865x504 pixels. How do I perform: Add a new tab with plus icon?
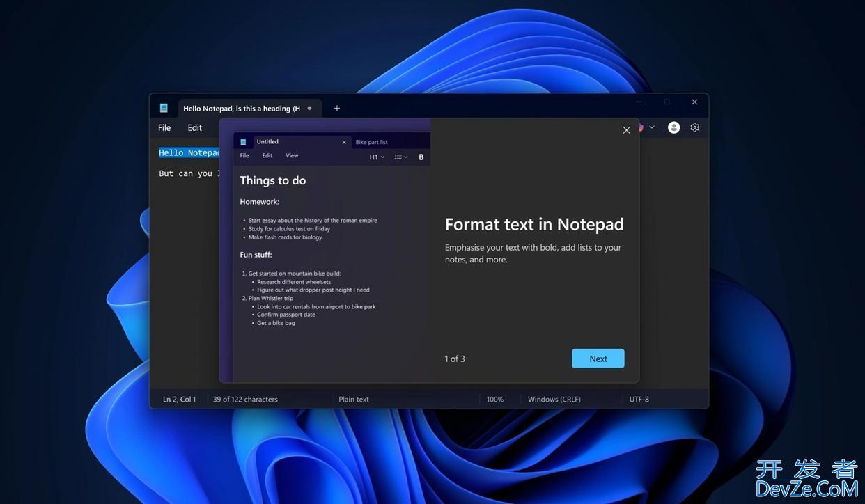pyautogui.click(x=337, y=108)
